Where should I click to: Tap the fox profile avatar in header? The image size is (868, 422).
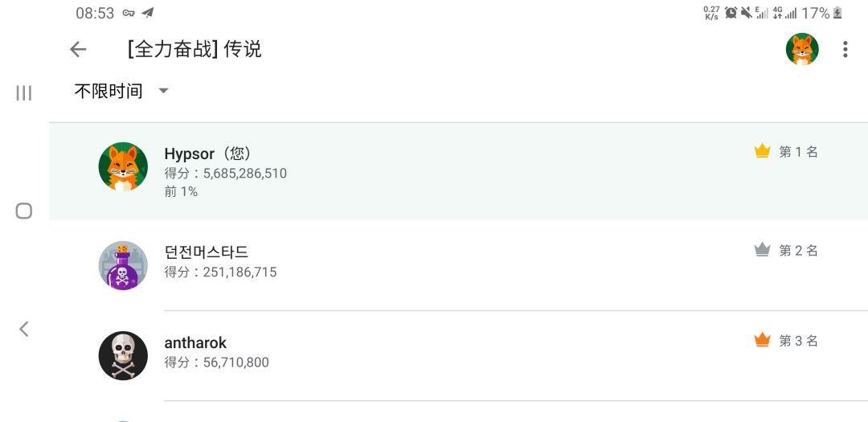point(802,50)
